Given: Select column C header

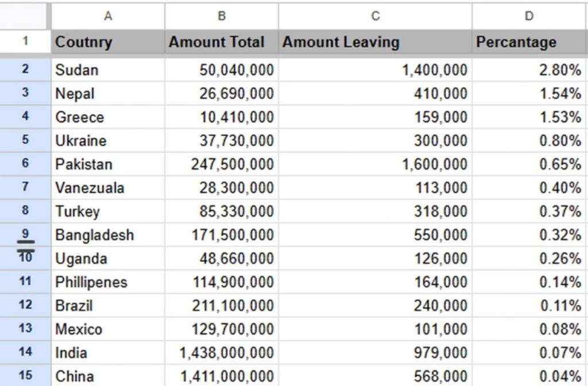Looking at the screenshot, I should (375, 15).
